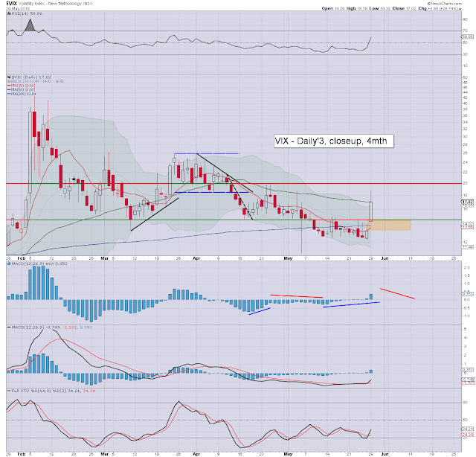Click the $VIX ticker symbol title

click(x=12, y=3)
